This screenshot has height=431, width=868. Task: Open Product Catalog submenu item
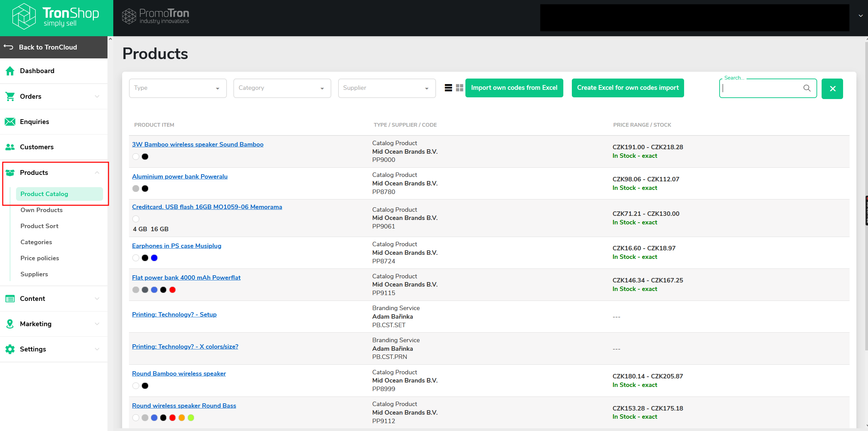[x=59, y=194]
